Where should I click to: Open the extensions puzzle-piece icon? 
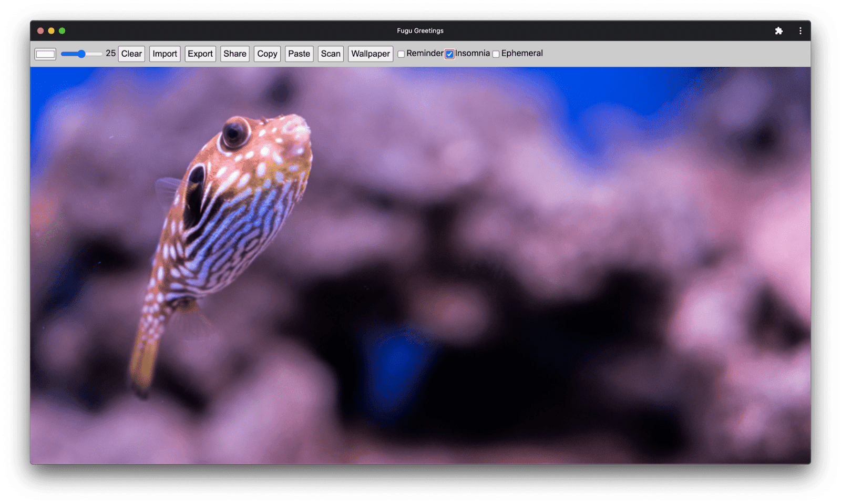click(778, 31)
